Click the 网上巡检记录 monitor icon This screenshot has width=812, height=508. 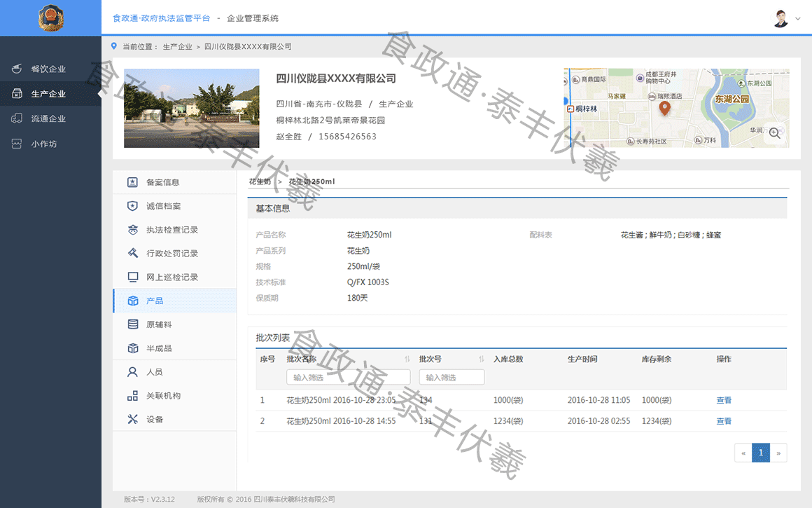point(132,277)
